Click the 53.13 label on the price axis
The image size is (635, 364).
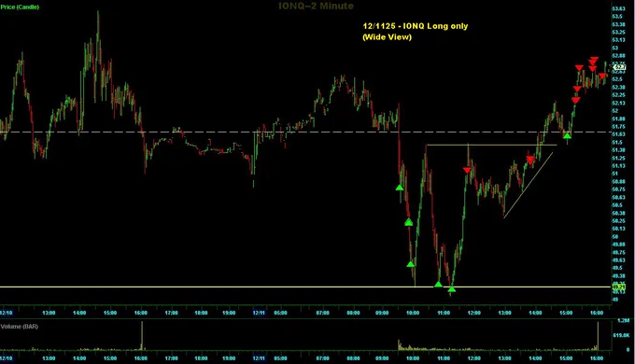point(618,40)
